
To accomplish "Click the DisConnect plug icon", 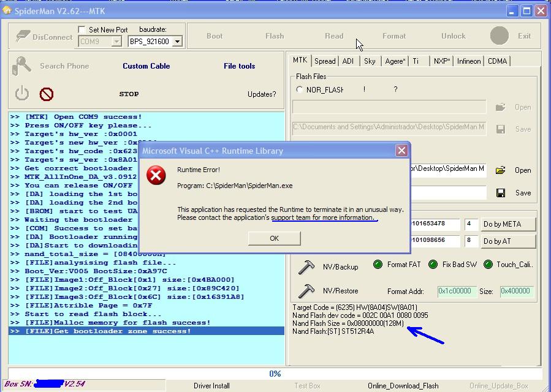I will [x=22, y=37].
